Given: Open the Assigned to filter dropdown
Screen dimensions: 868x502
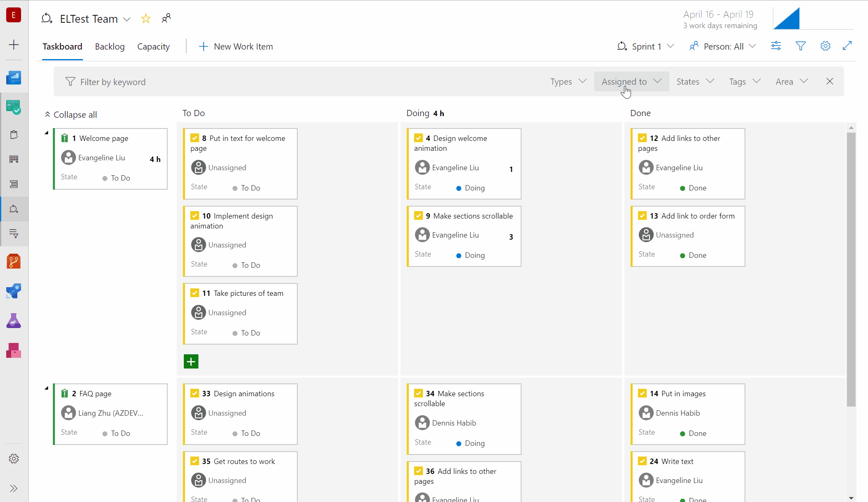Looking at the screenshot, I should (631, 81).
